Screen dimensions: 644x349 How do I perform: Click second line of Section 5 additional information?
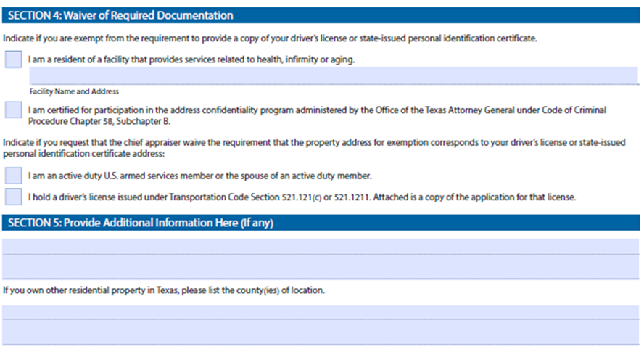[321, 268]
